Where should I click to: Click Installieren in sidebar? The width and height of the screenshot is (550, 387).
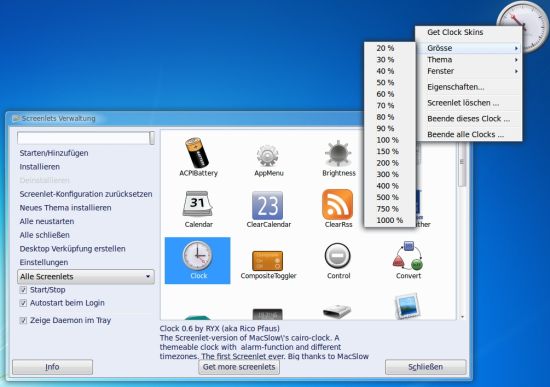coord(40,167)
